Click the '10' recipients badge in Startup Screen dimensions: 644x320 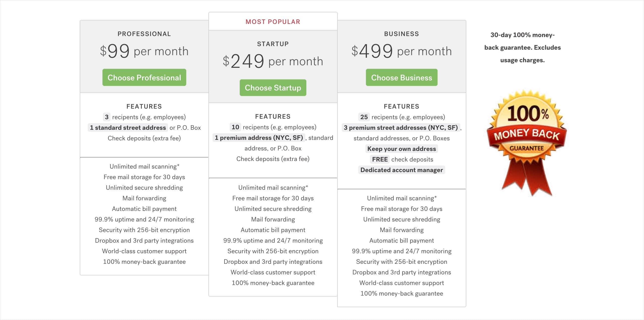235,127
